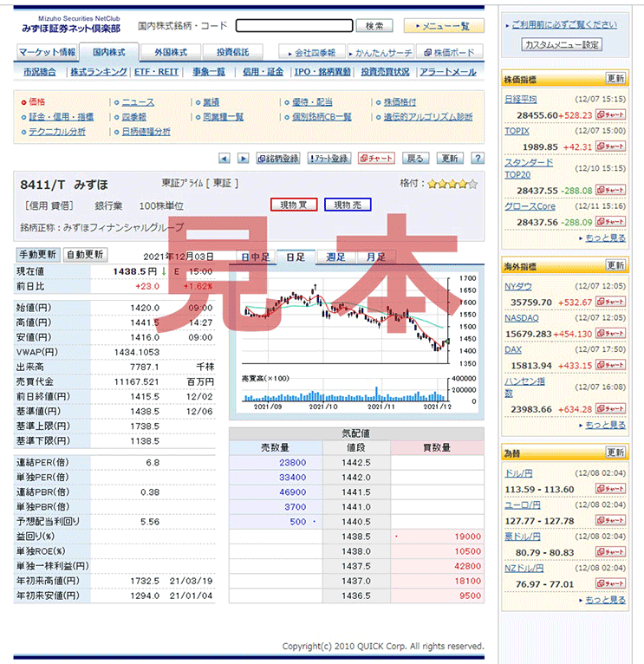Click the 1442.5 price in the quote board
Image resolution: width=644 pixels, height=664 pixels.
coord(356,462)
